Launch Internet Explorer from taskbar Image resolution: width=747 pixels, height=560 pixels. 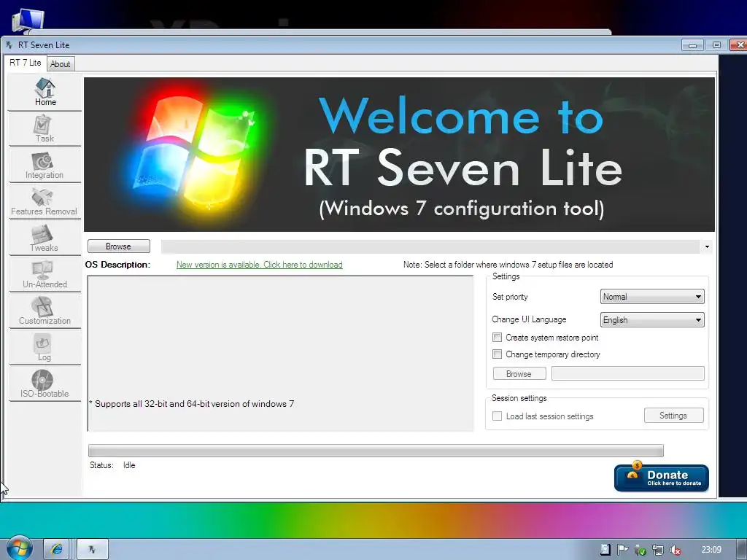coord(57,550)
